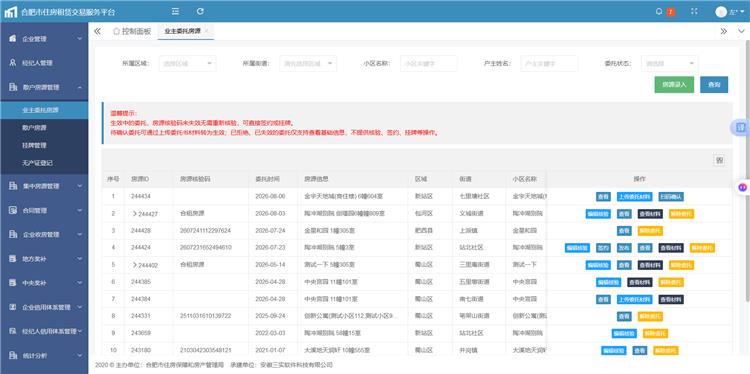Viewport: 750px width, 374px height.
Task: Open the notification bell icon
Action: click(x=660, y=11)
